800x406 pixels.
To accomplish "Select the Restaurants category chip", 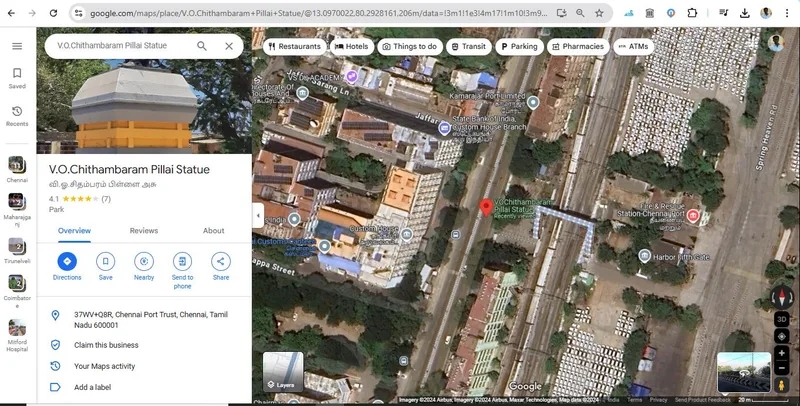I will click(x=294, y=46).
